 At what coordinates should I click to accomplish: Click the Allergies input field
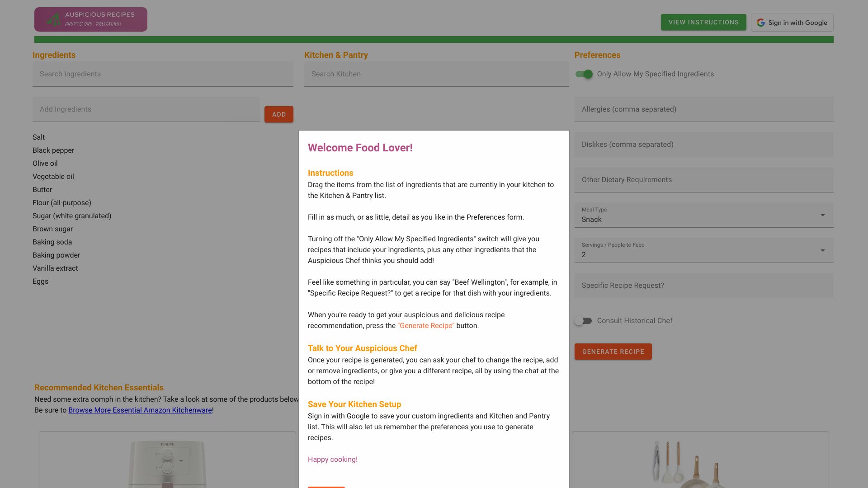(x=703, y=109)
